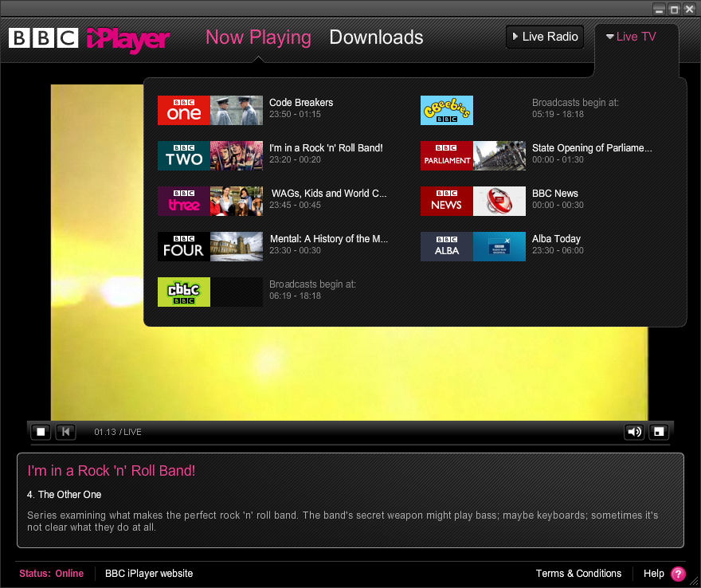Switch to the Downloads tab

tap(376, 37)
